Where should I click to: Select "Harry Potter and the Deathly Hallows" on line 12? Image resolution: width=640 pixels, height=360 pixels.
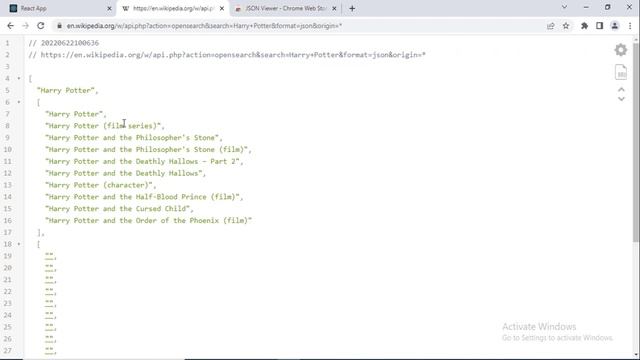(x=124, y=173)
